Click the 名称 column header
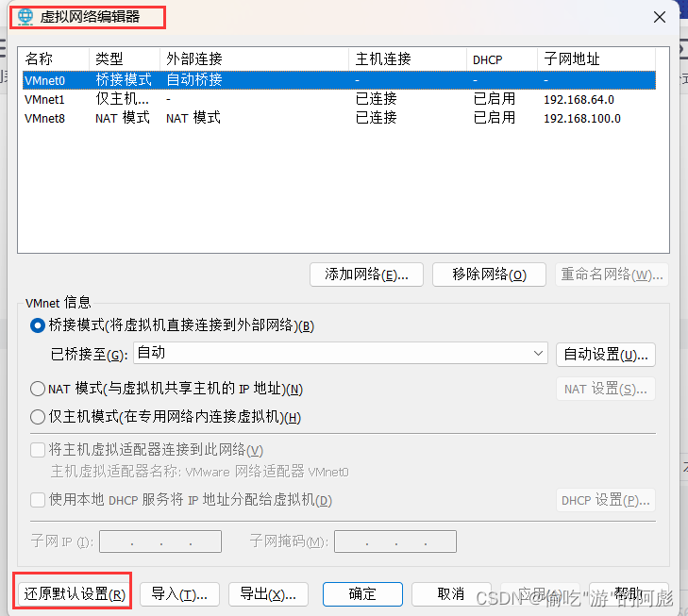Image resolution: width=688 pixels, height=616 pixels. tap(54, 58)
